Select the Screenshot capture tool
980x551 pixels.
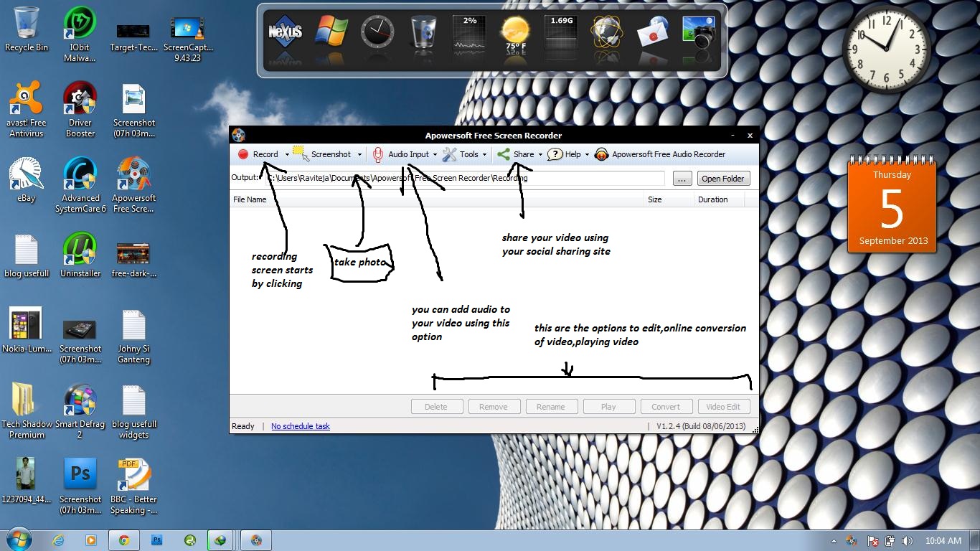click(x=329, y=154)
